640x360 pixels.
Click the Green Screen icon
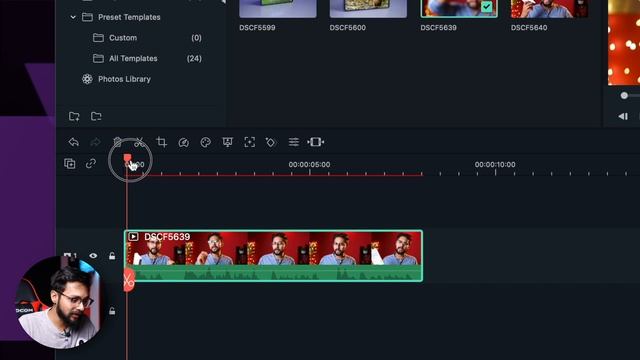point(227,142)
